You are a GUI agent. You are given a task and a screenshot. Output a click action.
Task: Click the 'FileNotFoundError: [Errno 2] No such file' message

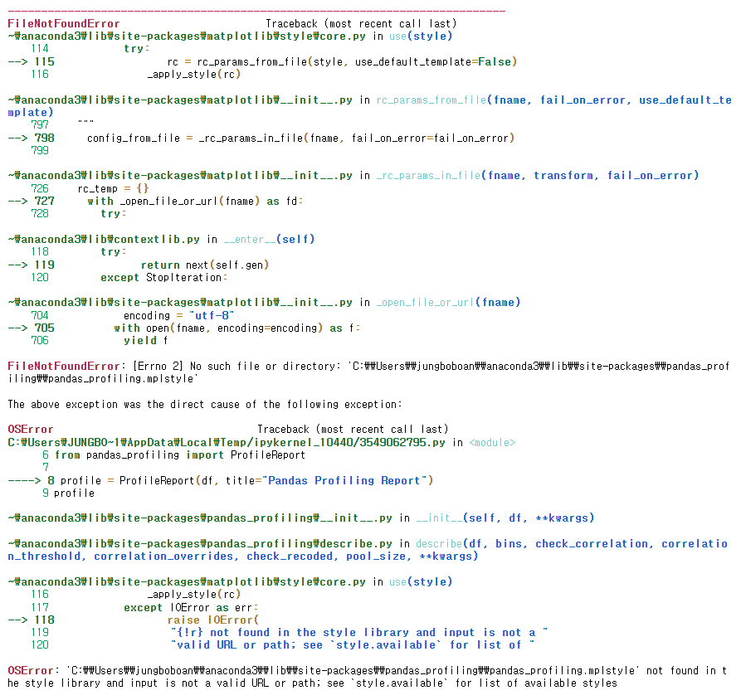[x=368, y=372]
